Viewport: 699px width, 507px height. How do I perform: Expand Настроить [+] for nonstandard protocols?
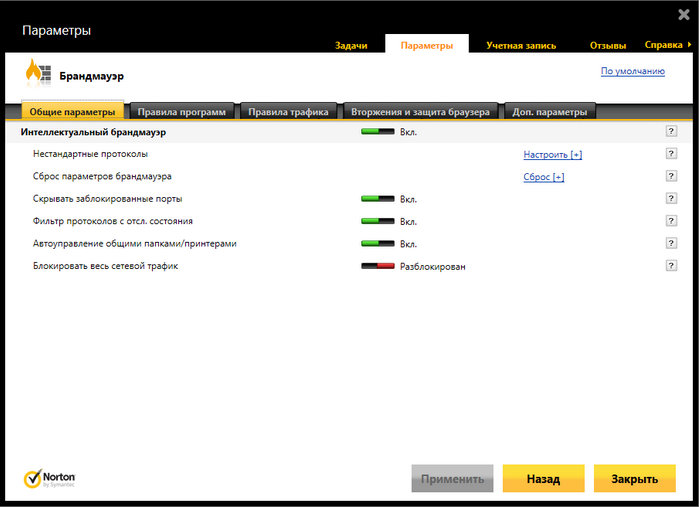[553, 155]
